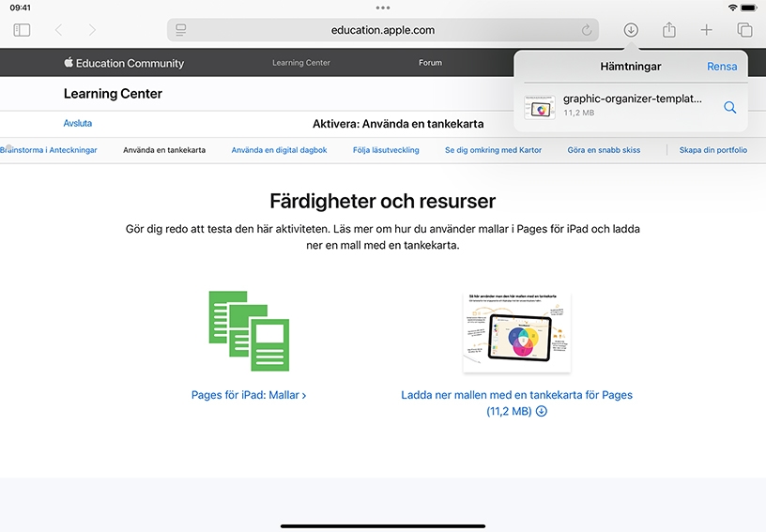The height and width of the screenshot is (532, 766).
Task: Focus the education.apple.com address field
Action: [x=383, y=30]
